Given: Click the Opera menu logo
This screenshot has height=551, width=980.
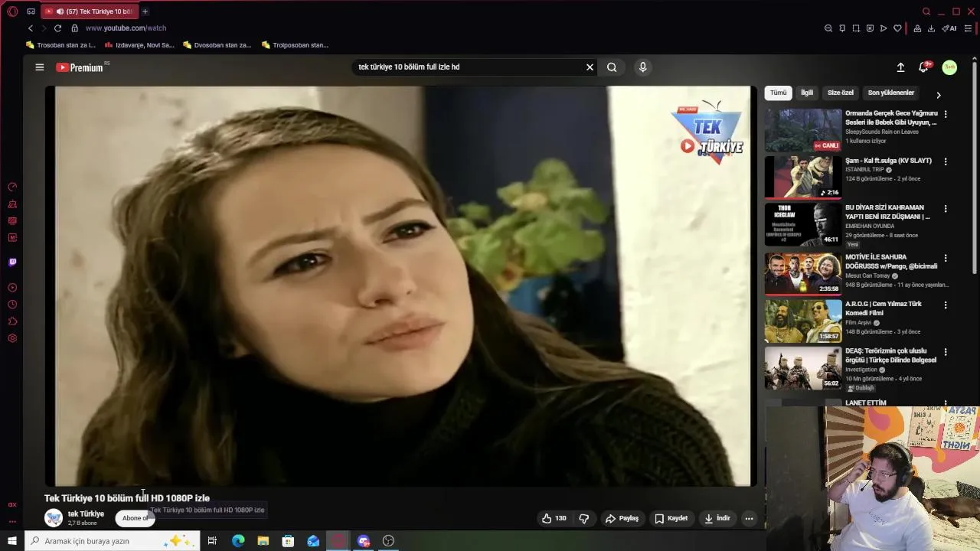Looking at the screenshot, I should pyautogui.click(x=11, y=11).
